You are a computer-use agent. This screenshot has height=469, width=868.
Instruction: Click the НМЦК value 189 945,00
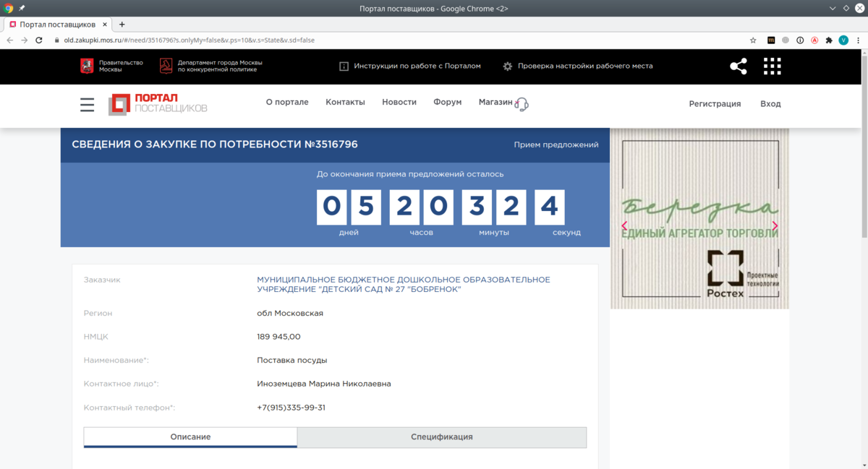point(278,337)
